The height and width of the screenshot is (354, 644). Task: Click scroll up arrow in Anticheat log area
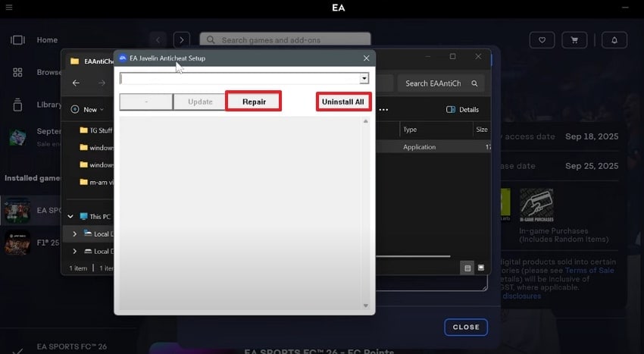365,121
